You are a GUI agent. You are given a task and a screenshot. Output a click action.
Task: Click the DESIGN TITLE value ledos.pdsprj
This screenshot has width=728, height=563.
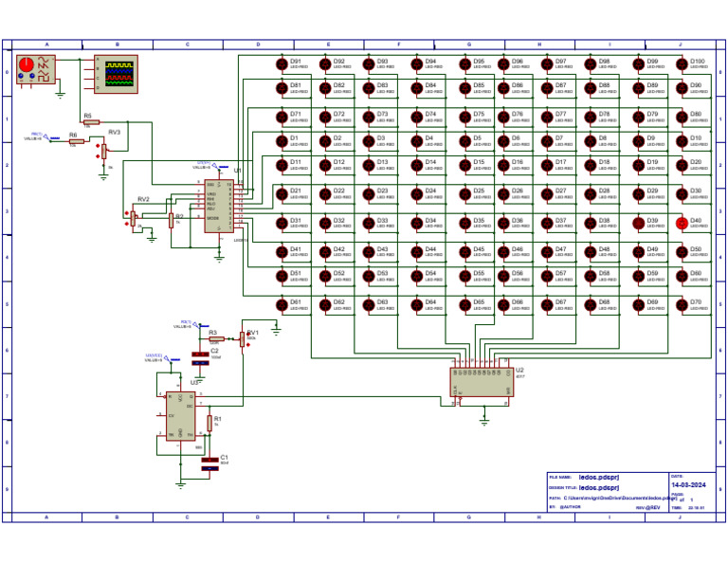pyautogui.click(x=599, y=488)
